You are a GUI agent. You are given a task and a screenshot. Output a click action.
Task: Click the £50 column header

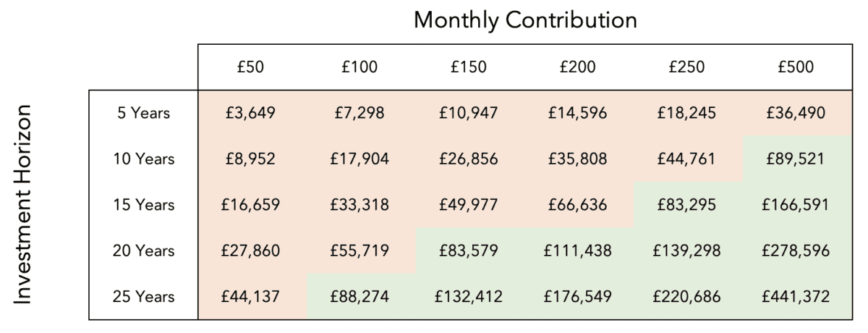(x=251, y=67)
